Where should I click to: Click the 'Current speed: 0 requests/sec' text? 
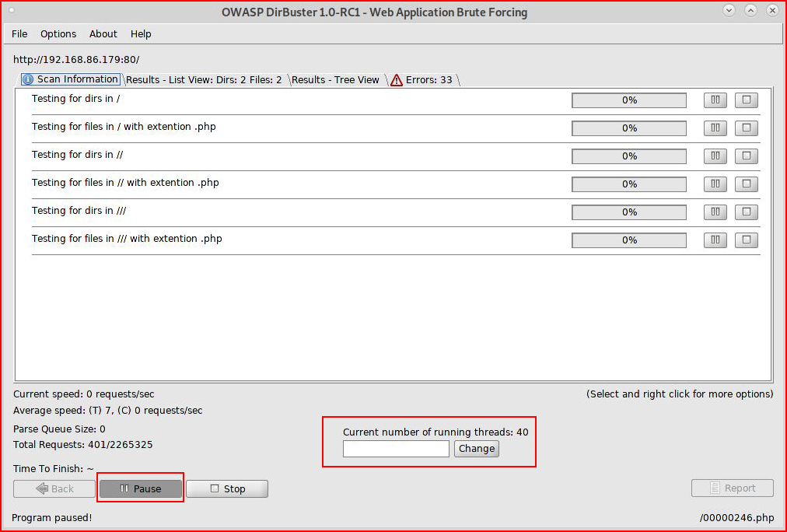[84, 394]
